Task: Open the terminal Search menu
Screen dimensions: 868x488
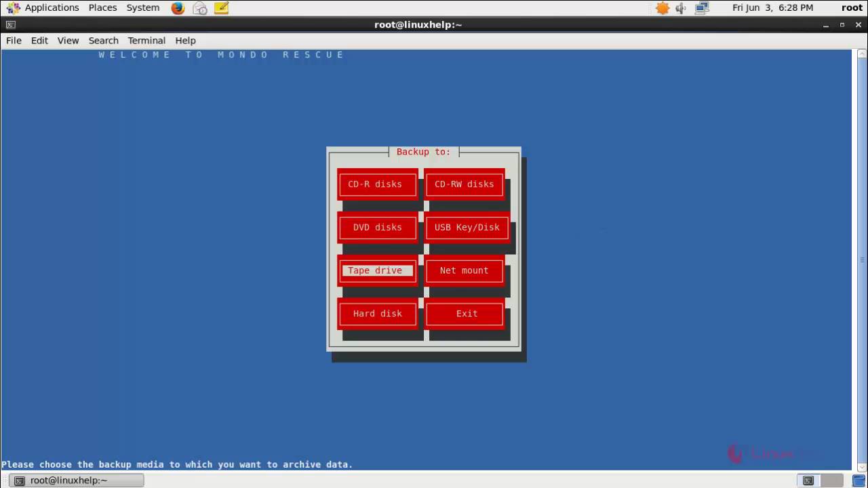Action: point(103,41)
